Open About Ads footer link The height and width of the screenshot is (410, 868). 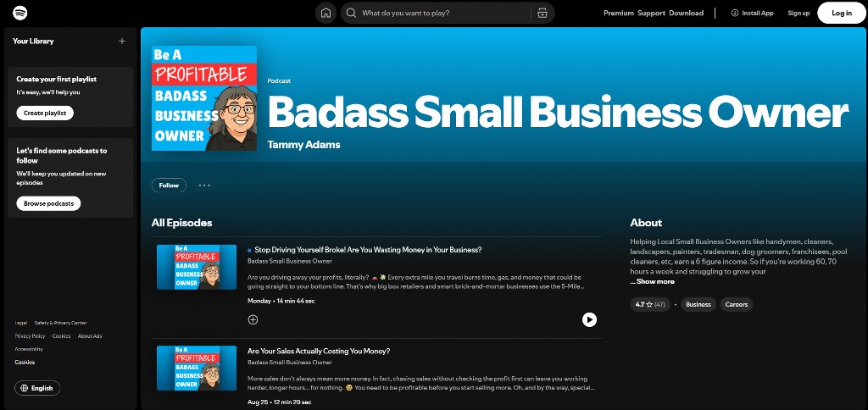[90, 335]
